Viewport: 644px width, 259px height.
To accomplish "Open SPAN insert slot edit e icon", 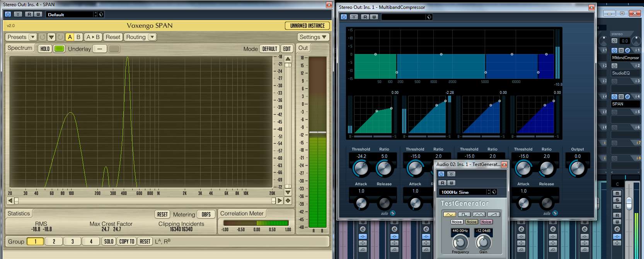I will [x=627, y=96].
